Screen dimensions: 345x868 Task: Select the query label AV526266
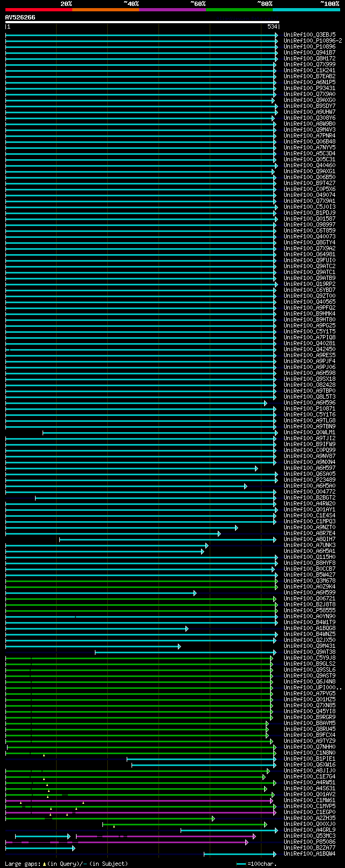click(20, 17)
